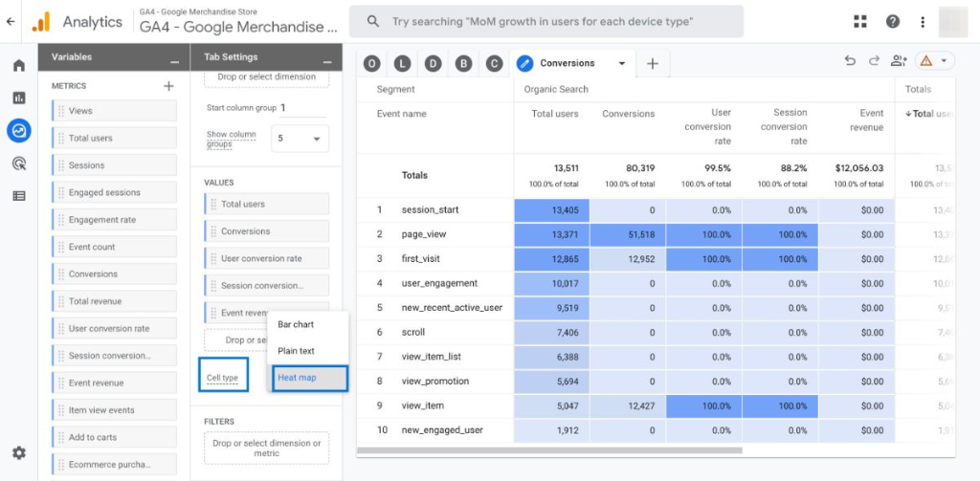Click the warning triangle icon
980x481 pixels.
(x=926, y=60)
